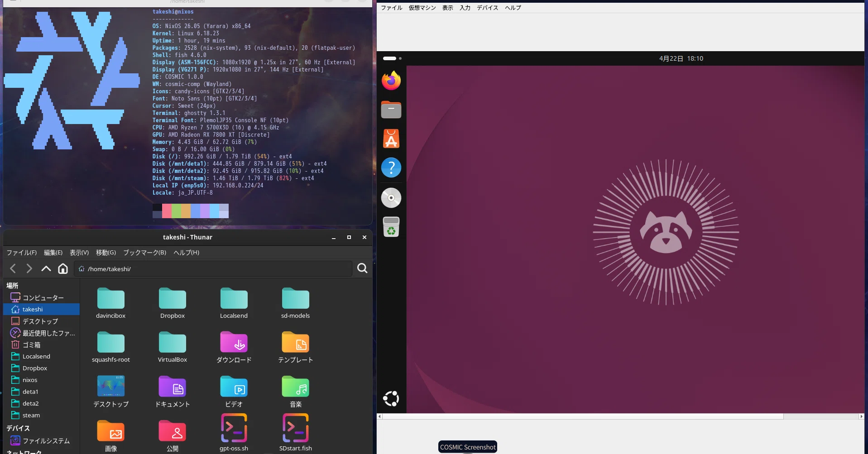
Task: Open ゴミ箱 in Thunar sidebar
Action: pyautogui.click(x=42, y=344)
